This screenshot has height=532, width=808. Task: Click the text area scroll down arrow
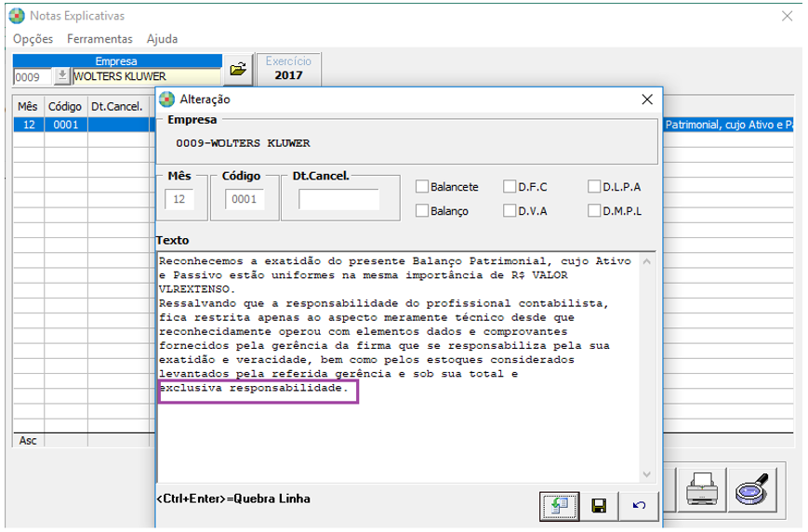click(647, 474)
